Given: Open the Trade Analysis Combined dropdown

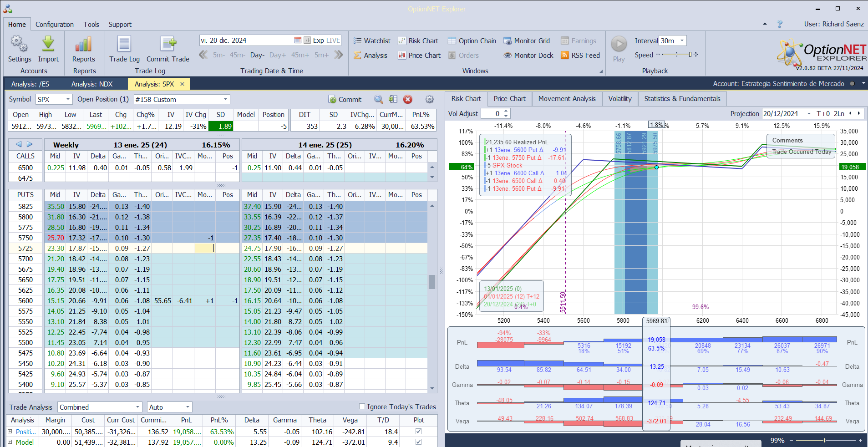Looking at the screenshot, I should [x=137, y=407].
